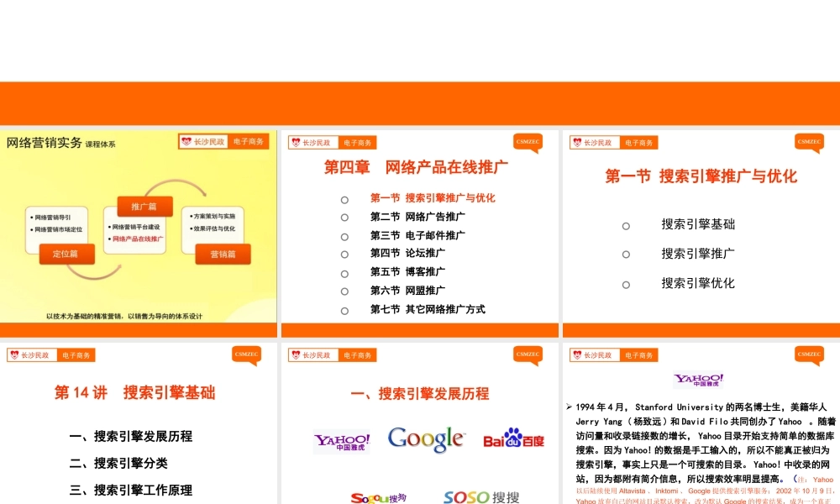
Task: Click the Yahoo logo above the 1994 paragraph
Action: [698, 381]
